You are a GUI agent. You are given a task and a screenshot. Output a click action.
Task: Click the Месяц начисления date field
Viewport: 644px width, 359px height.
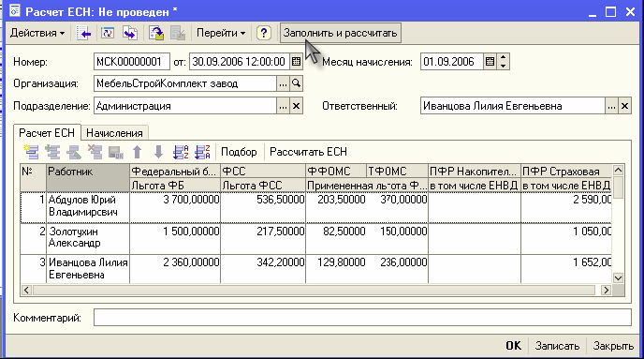pyautogui.click(x=452, y=62)
